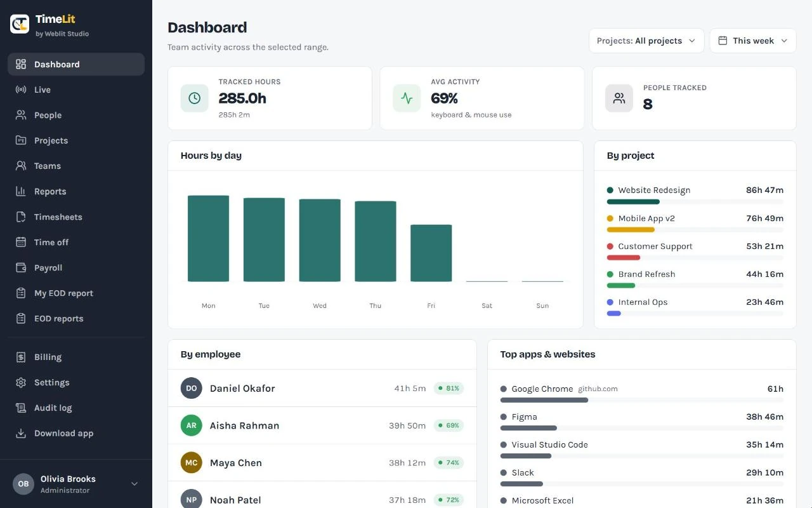Click the Teams icon in sidebar

click(x=21, y=166)
